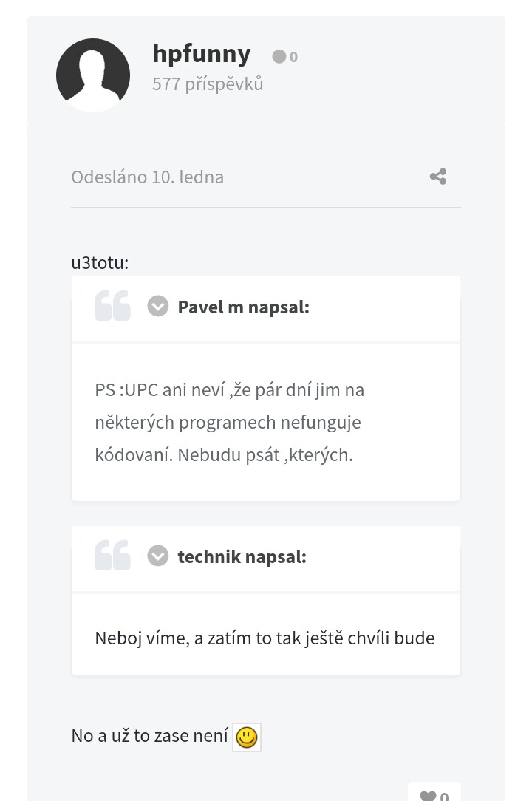This screenshot has width=532, height=801.
Task: Click the quoted text "Neboj víme, a zatím..."
Action: (x=265, y=638)
